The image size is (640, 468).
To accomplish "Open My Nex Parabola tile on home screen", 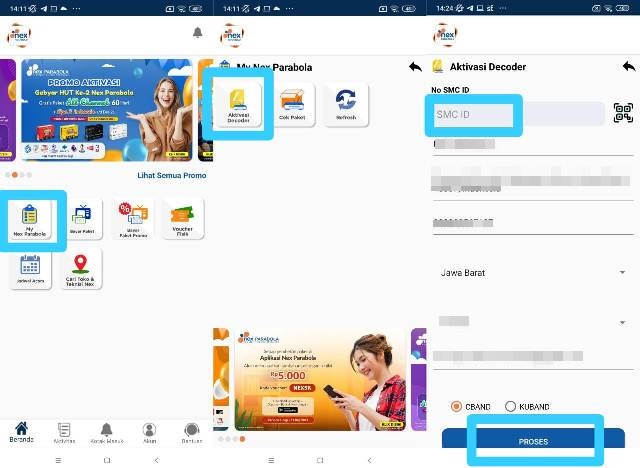I will 30,220.
